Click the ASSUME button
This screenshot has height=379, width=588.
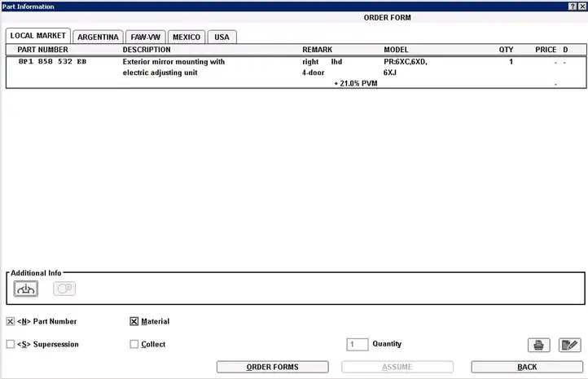(397, 367)
